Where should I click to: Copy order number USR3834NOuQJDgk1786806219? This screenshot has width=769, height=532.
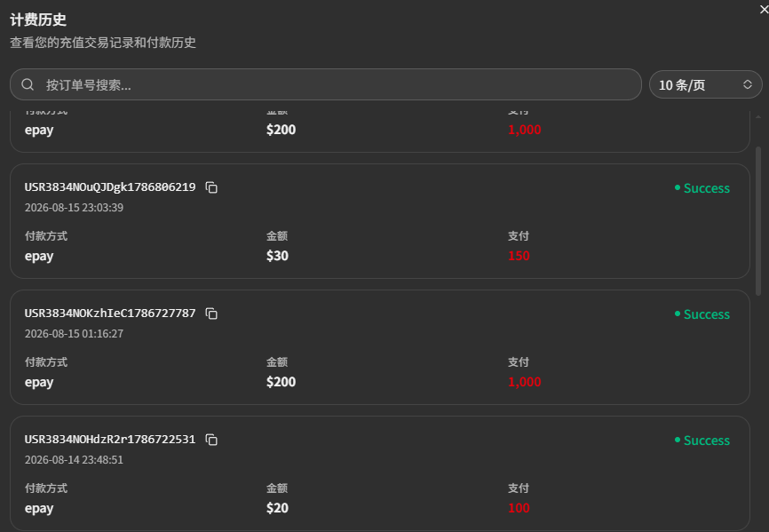pos(211,187)
